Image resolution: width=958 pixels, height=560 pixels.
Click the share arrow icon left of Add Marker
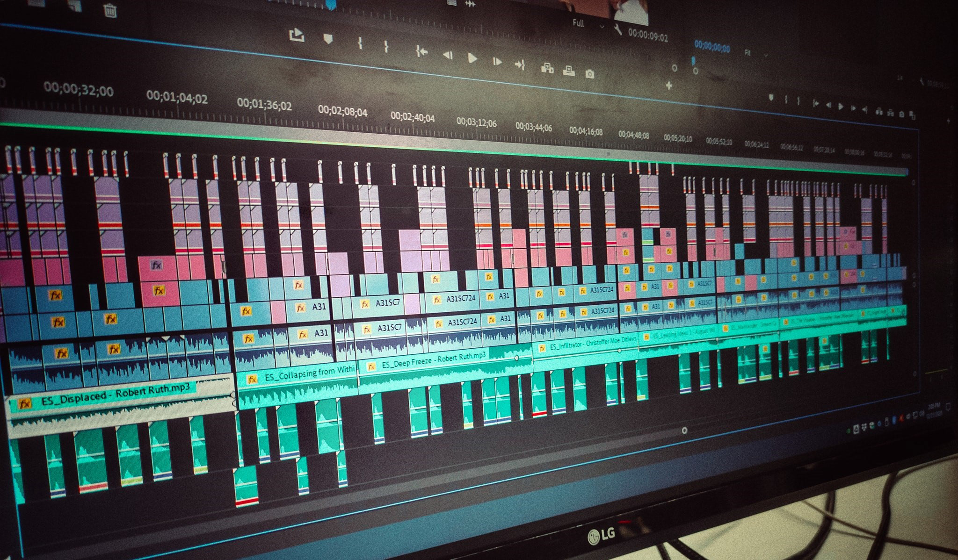coord(297,35)
